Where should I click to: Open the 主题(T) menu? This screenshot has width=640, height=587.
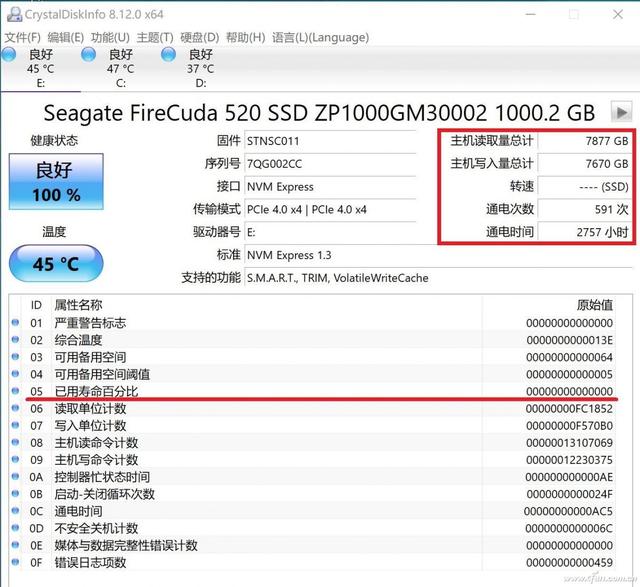point(155,38)
